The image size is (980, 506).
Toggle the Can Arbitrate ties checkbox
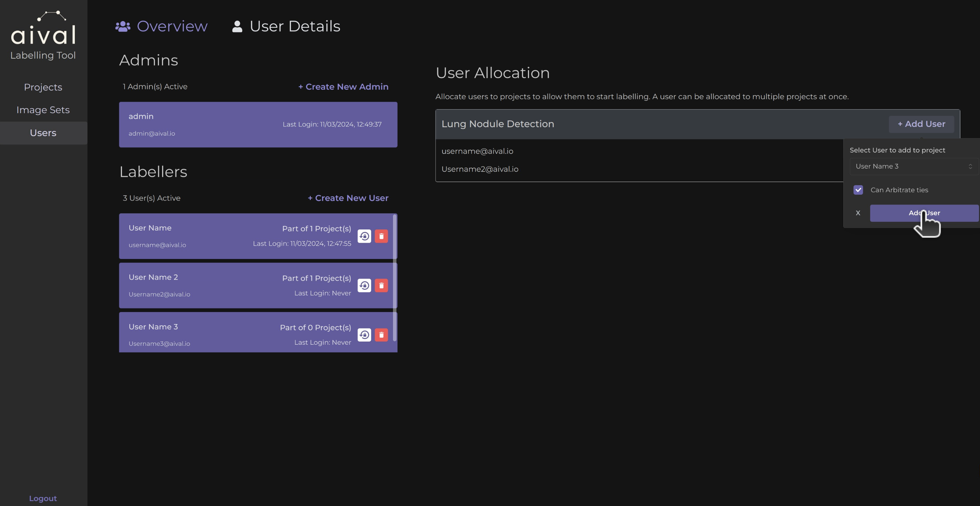859,190
